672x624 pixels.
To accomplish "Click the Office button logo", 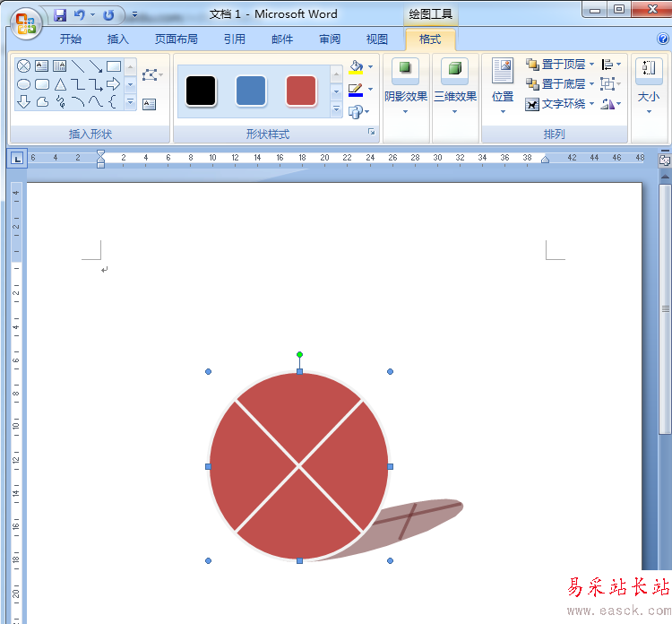I will pyautogui.click(x=27, y=23).
